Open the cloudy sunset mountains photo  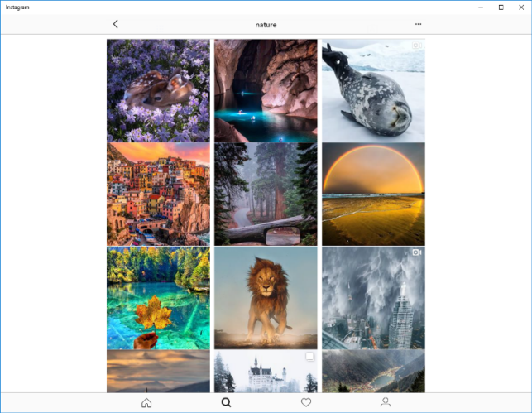pyautogui.click(x=158, y=372)
